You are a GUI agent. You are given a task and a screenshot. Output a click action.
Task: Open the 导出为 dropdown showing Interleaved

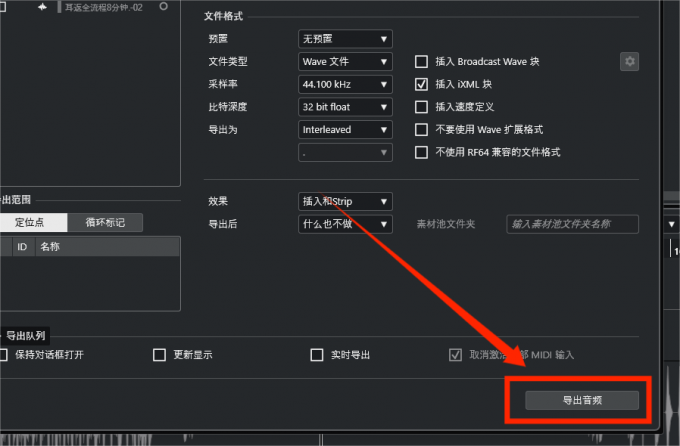click(x=345, y=129)
